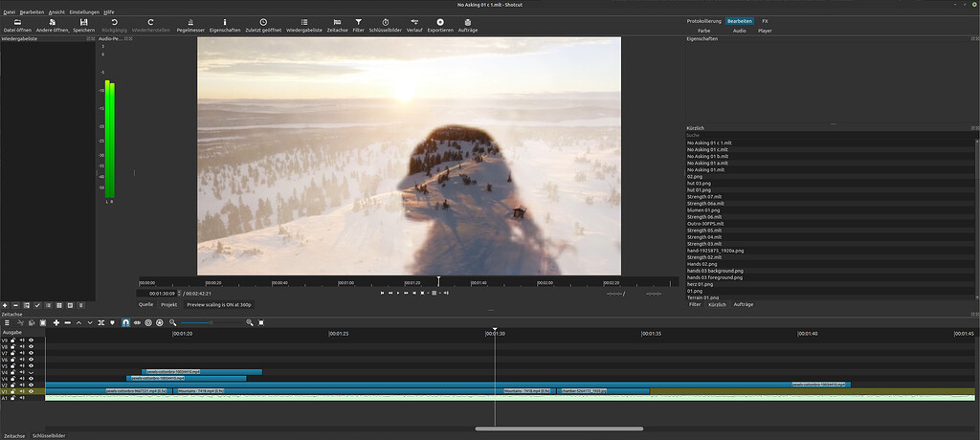Viewport: 980px width, 440px height.
Task: Mute the V1 track audio
Action: (x=22, y=391)
